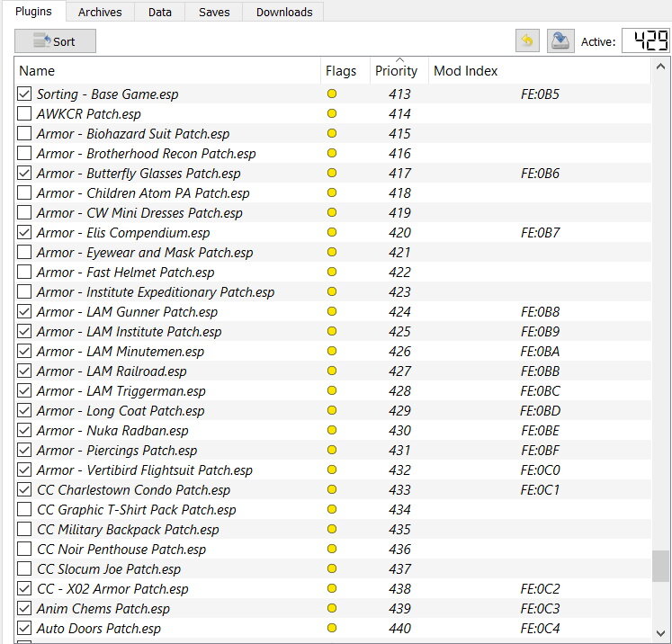
Task: Check Armor - Brotherhood Recon Patch.esp box
Action: [24, 153]
